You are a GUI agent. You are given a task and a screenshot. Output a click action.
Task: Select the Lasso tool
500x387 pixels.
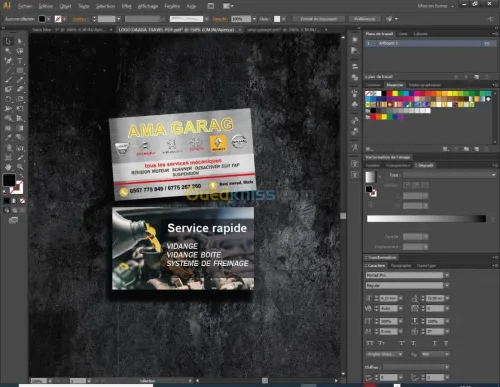pos(20,51)
